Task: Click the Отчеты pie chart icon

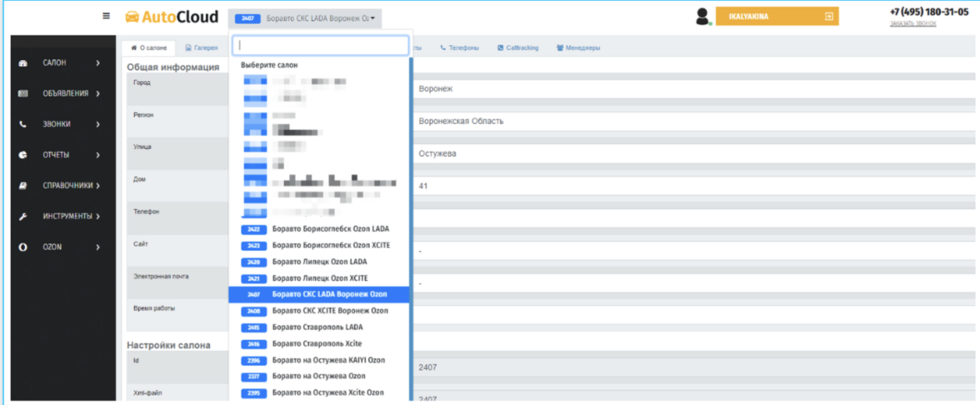Action: (23, 155)
